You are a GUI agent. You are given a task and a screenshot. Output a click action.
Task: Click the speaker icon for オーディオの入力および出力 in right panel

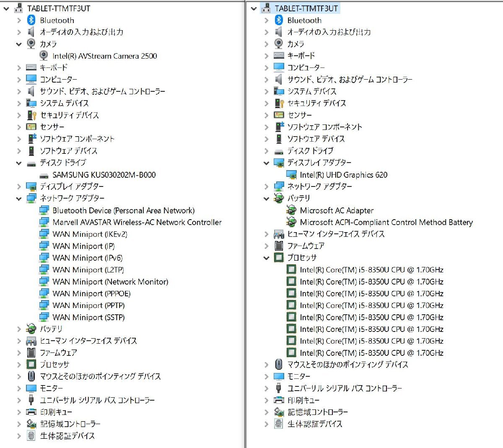[279, 32]
